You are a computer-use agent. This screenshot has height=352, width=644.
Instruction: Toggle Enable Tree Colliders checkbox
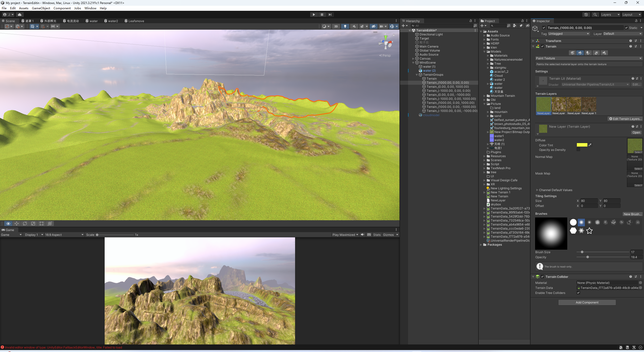click(578, 293)
